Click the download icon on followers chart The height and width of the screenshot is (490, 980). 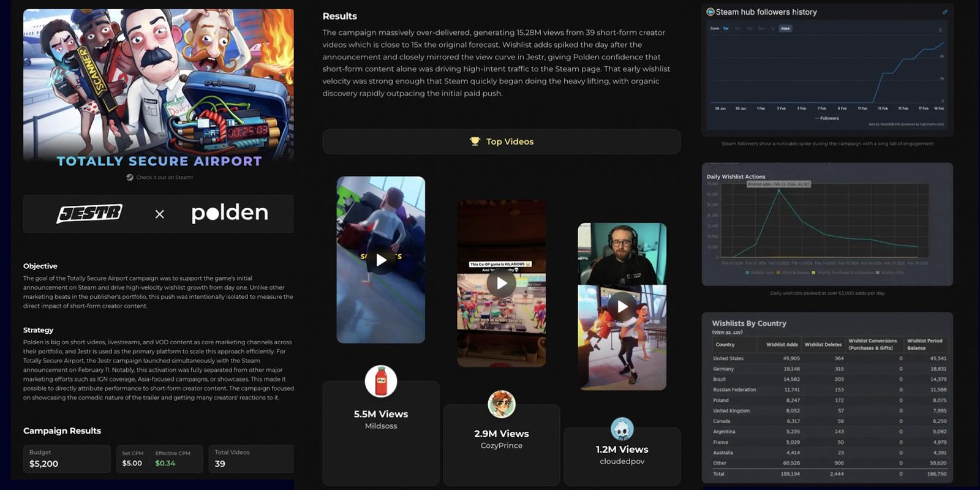point(940,29)
